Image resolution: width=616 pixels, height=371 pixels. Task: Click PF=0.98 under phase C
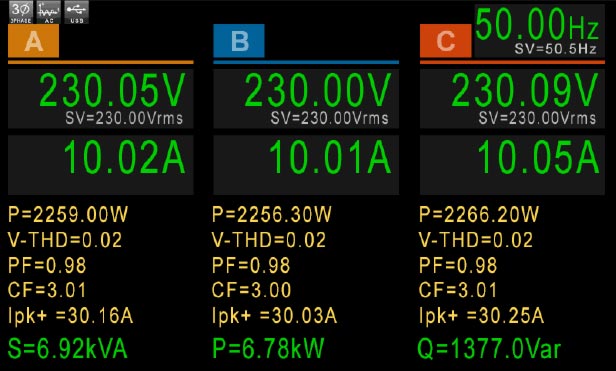click(x=458, y=265)
